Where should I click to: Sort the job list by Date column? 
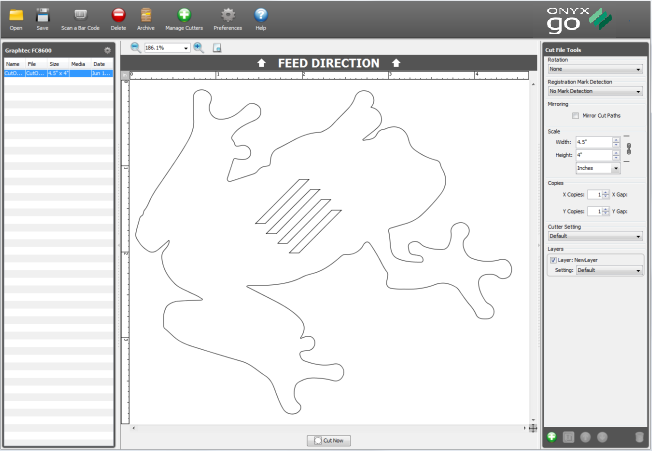99,63
